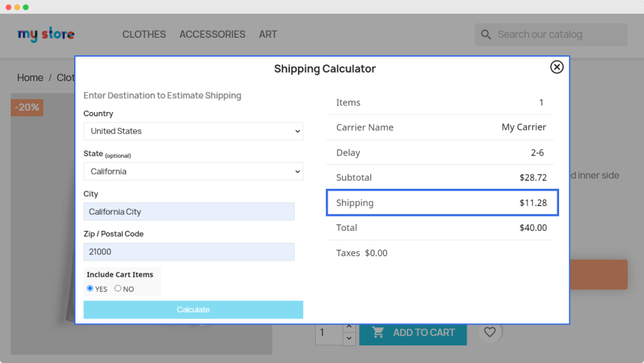644x363 pixels.
Task: Open the Country dropdown
Action: [x=193, y=131]
